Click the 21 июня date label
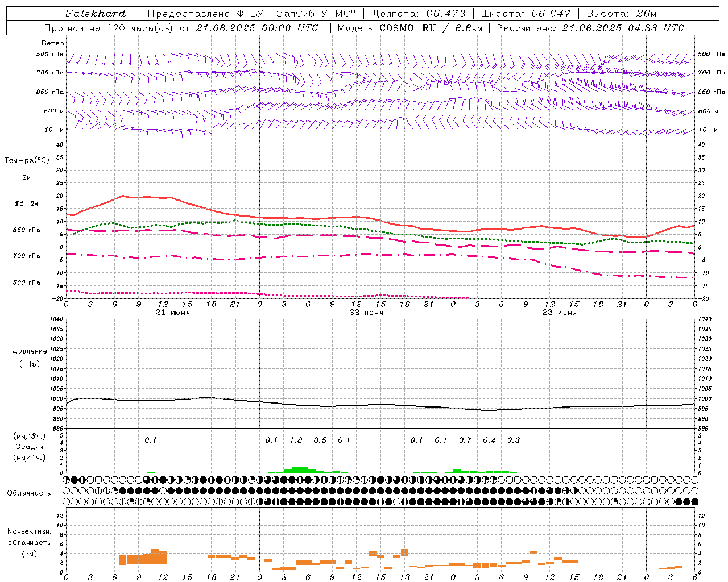 click(173, 313)
